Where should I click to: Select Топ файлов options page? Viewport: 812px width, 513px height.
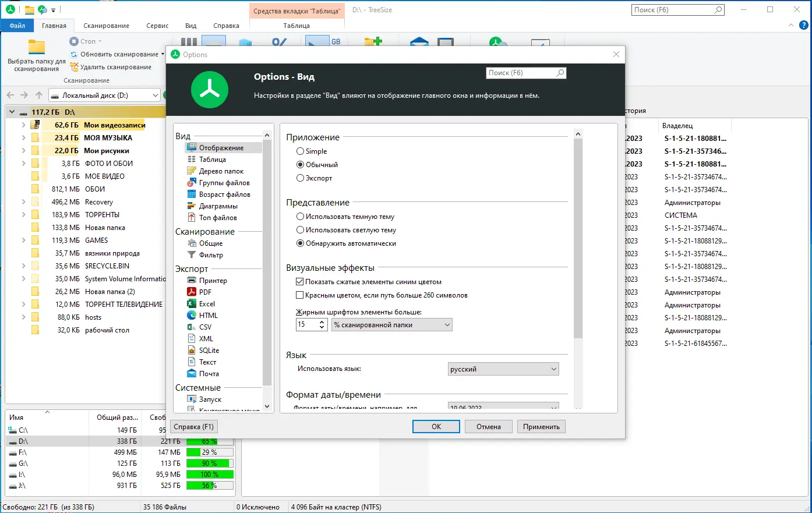pyautogui.click(x=218, y=218)
